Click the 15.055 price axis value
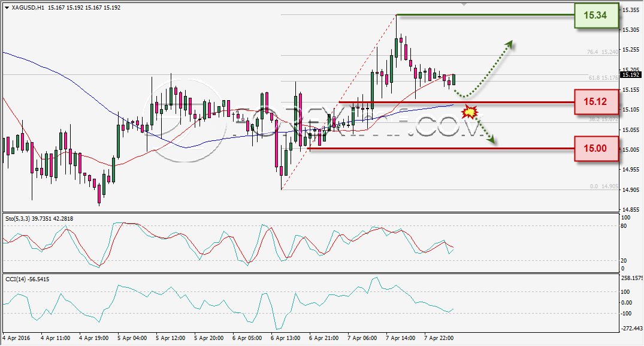 (631, 130)
